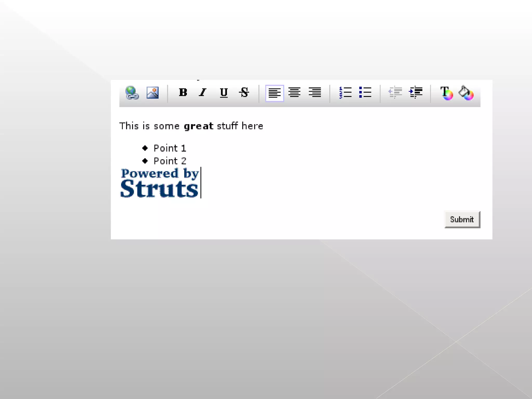Insert a bulleted list

[x=365, y=92]
